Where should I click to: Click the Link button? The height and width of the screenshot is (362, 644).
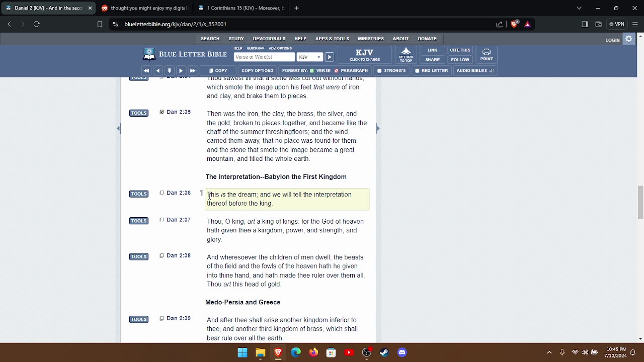pyautogui.click(x=432, y=50)
